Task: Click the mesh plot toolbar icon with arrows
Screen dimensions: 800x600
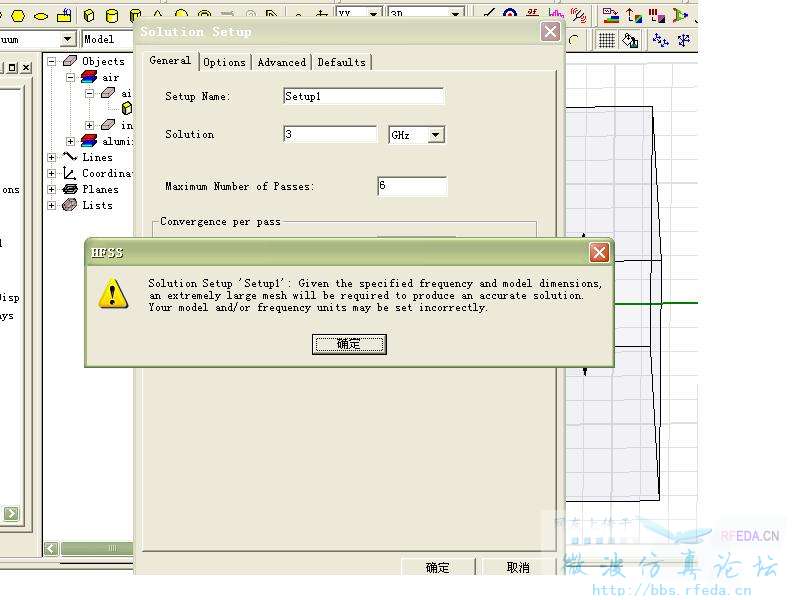Action: pyautogui.click(x=634, y=15)
